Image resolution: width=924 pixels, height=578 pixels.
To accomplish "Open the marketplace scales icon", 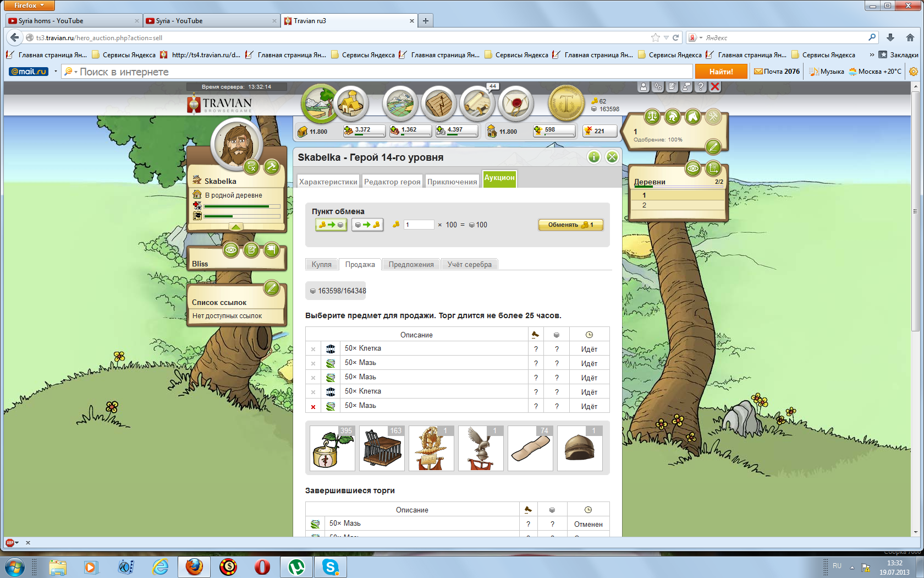I will click(652, 116).
